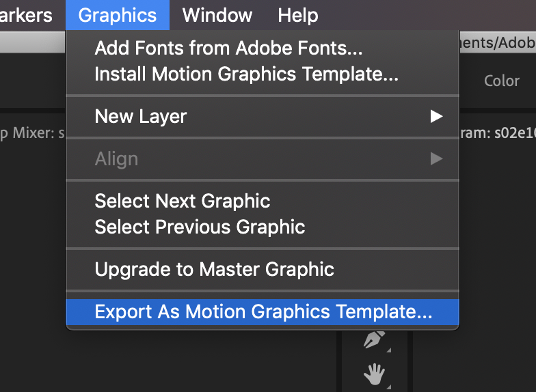Switch to the Color workspace tab
536x392 pixels.
[501, 81]
